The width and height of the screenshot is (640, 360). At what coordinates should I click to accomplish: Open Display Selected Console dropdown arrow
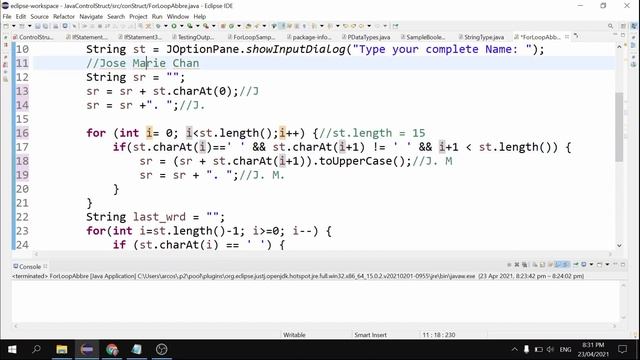click(591, 264)
